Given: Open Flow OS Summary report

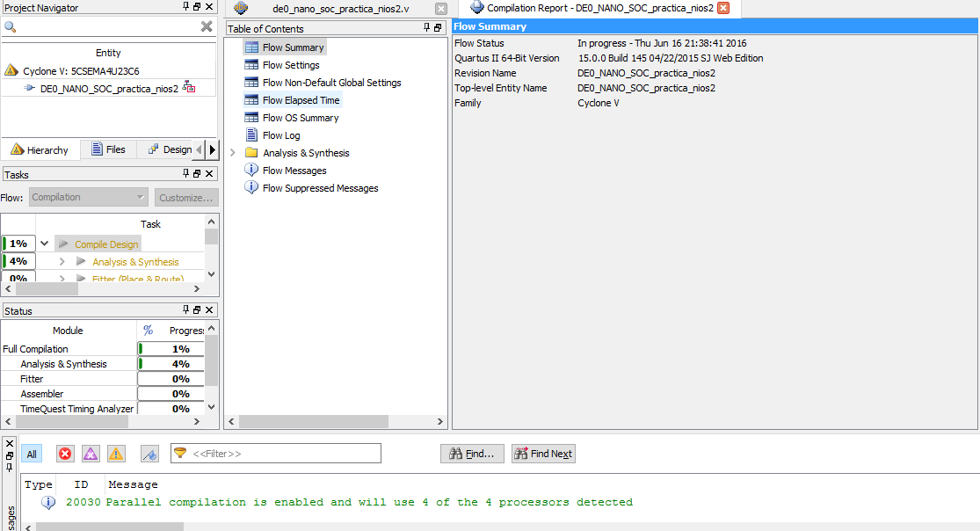Looking at the screenshot, I should (x=300, y=118).
